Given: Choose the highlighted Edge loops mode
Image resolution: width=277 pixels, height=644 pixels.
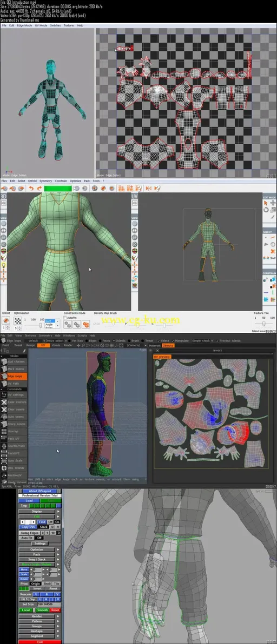Looking at the screenshot, I should (x=14, y=376).
